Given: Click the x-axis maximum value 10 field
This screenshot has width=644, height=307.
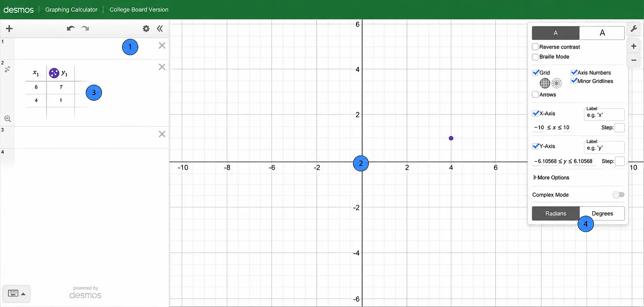Looking at the screenshot, I should coord(566,128).
